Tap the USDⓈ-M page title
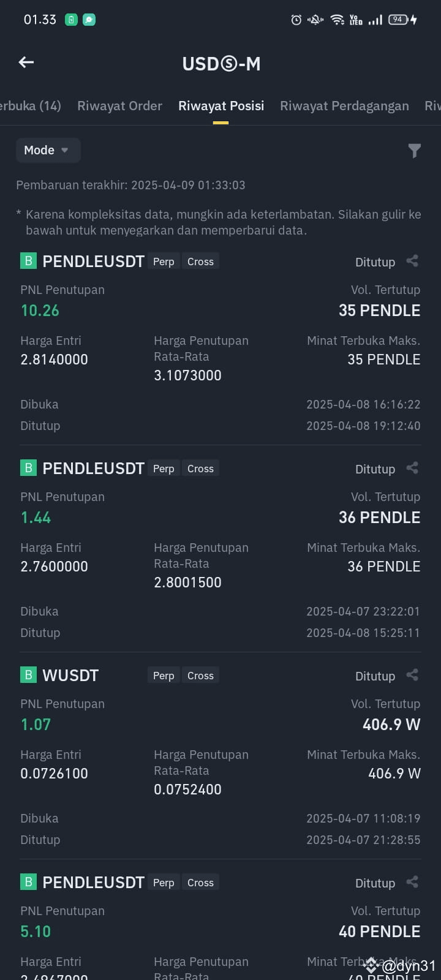The width and height of the screenshot is (441, 980). (221, 64)
